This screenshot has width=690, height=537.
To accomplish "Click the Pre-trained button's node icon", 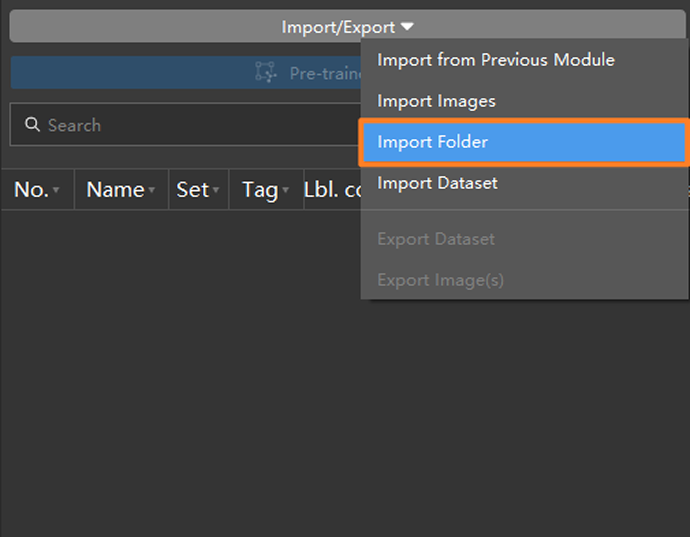I will pos(266,72).
